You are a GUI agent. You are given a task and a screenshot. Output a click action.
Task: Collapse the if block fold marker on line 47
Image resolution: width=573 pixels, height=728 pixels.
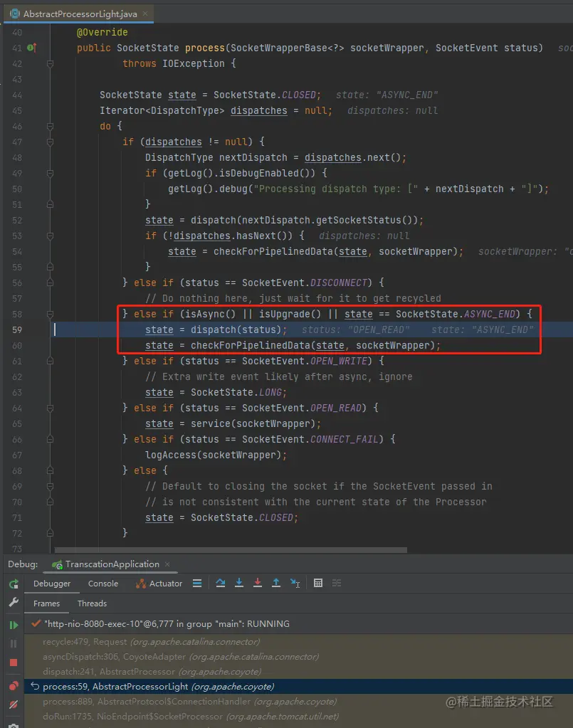click(x=50, y=142)
